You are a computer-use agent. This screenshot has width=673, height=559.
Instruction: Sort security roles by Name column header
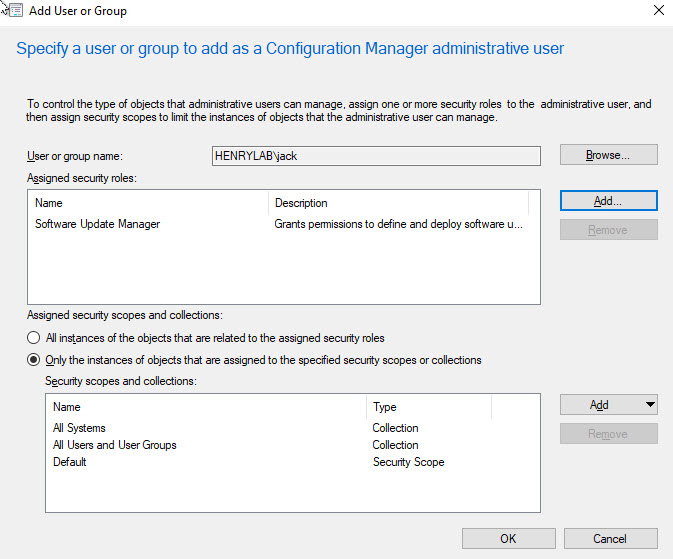coord(150,203)
